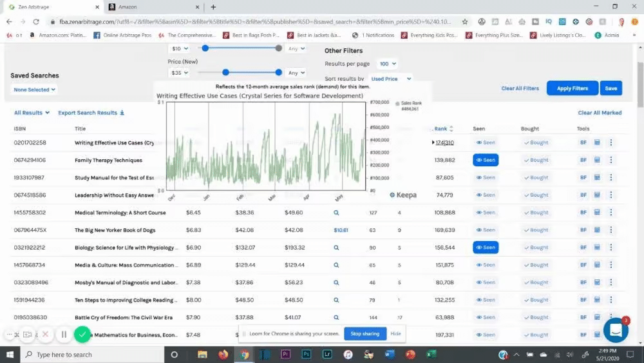Click the Loom green checkmark finish button
Screen dimensions: 644x363
click(82, 335)
